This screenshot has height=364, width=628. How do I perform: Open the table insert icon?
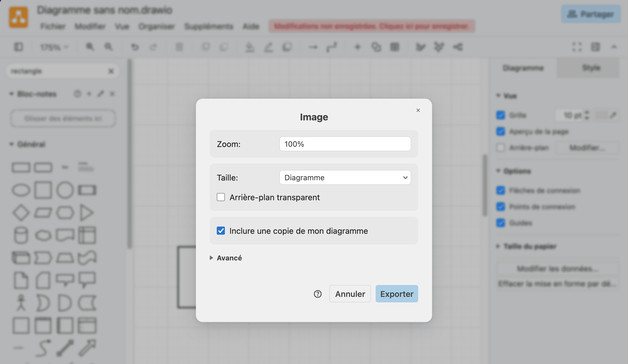pos(395,47)
